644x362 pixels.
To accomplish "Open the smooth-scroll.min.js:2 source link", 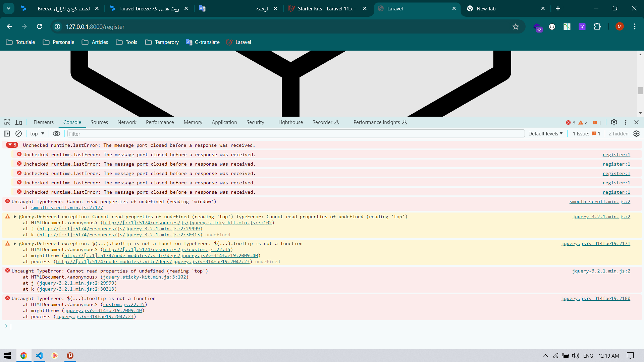I will pos(600,201).
